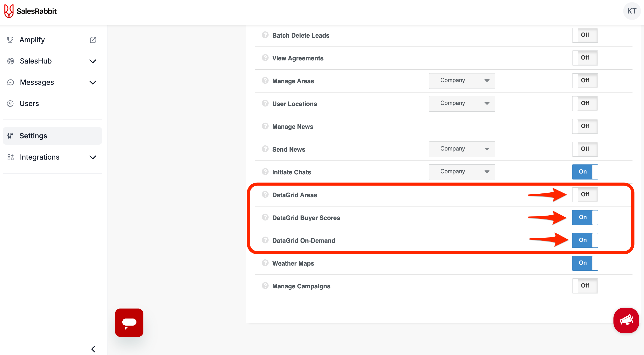This screenshot has width=644, height=355.
Task: Click the 'Batch Delete Leads' label
Action: 301,35
